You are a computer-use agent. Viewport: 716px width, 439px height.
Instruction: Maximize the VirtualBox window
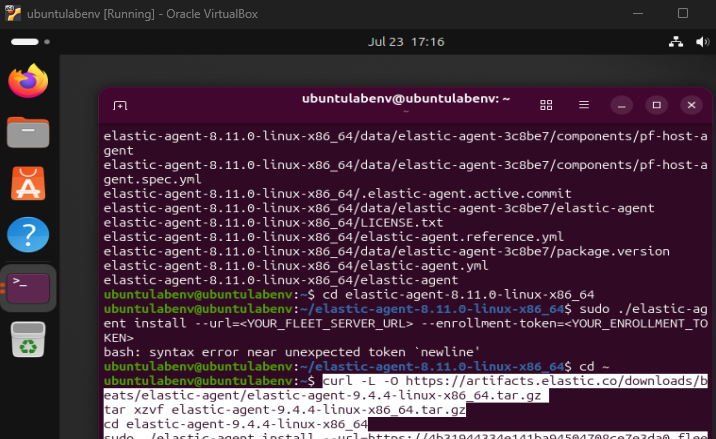(x=683, y=13)
